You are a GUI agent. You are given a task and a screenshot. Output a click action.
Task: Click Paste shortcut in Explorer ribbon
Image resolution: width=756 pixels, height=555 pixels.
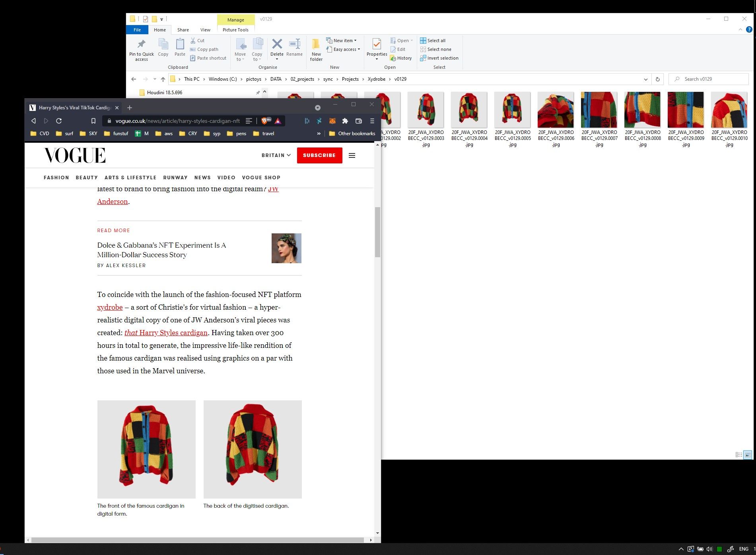click(208, 58)
